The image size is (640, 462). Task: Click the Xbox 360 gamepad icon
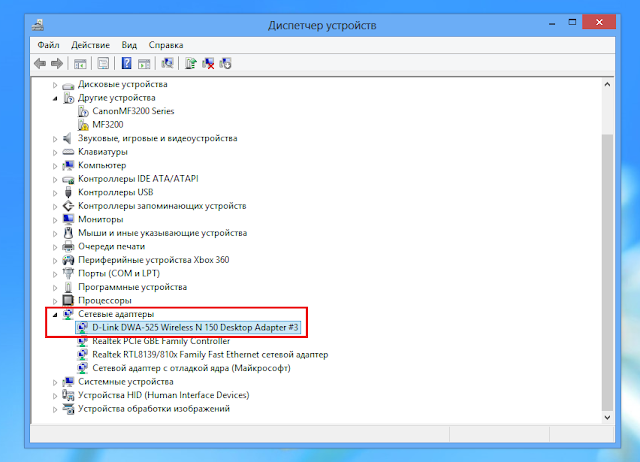(68, 260)
